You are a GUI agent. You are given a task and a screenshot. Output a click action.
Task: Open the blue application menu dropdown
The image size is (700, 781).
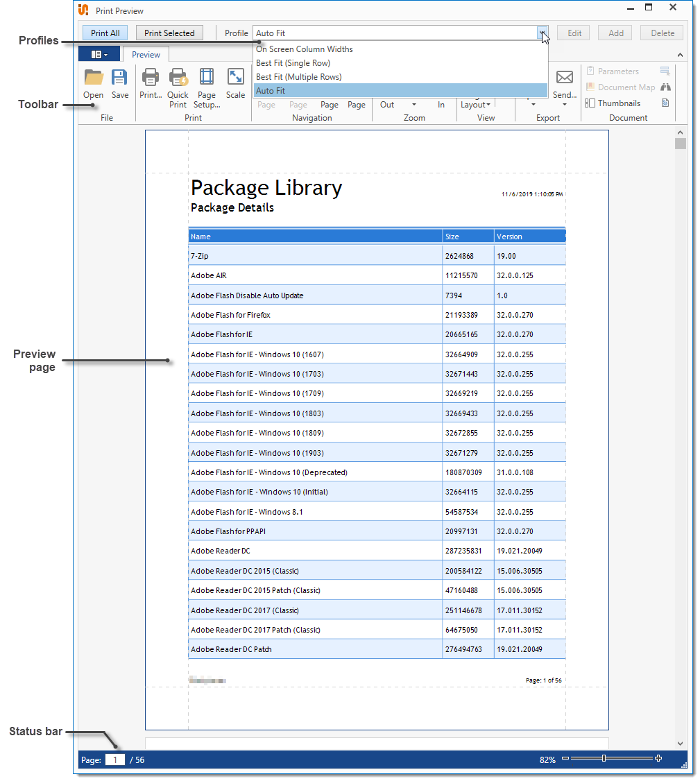[99, 54]
